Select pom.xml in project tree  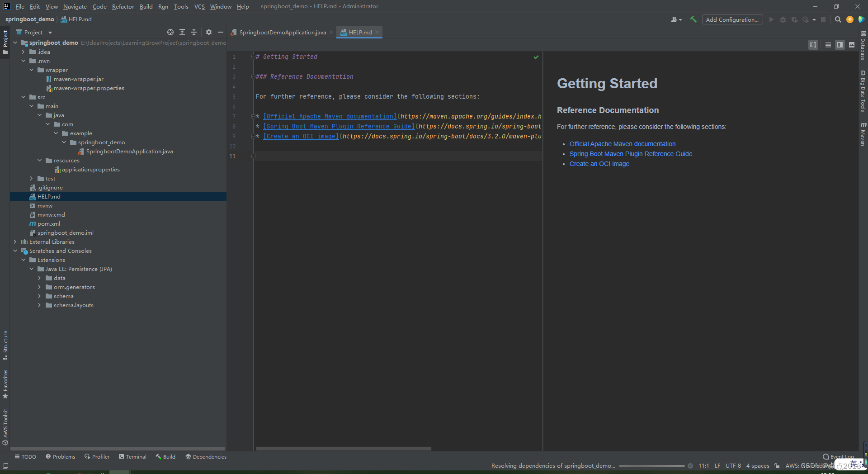(48, 224)
